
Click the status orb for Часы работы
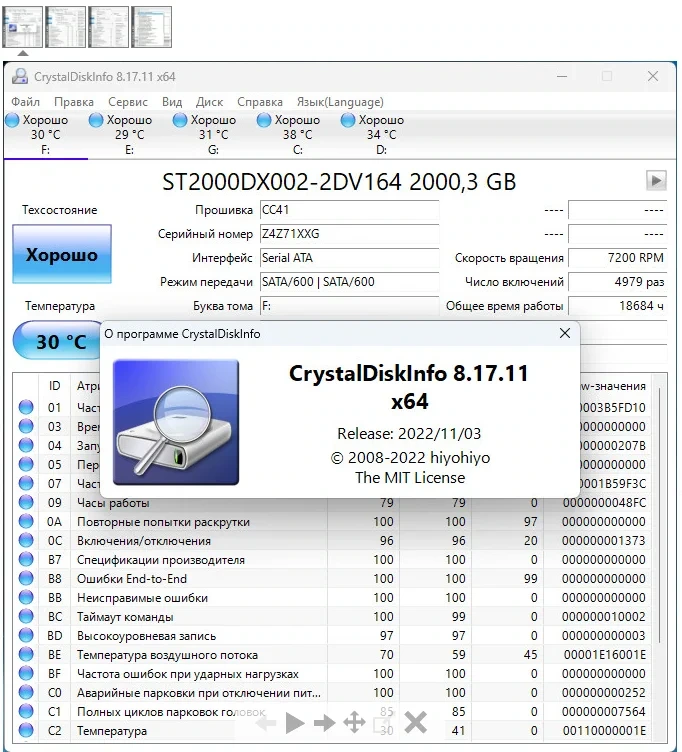point(26,502)
